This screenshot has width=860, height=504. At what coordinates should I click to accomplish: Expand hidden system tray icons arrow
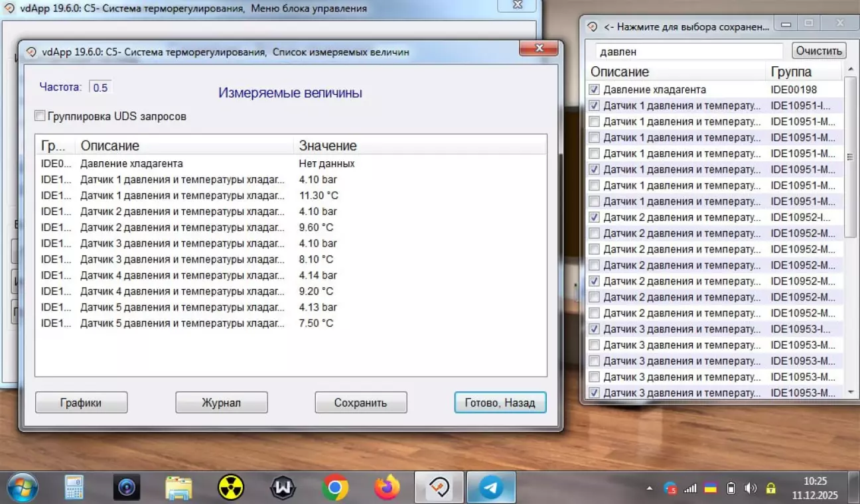649,489
